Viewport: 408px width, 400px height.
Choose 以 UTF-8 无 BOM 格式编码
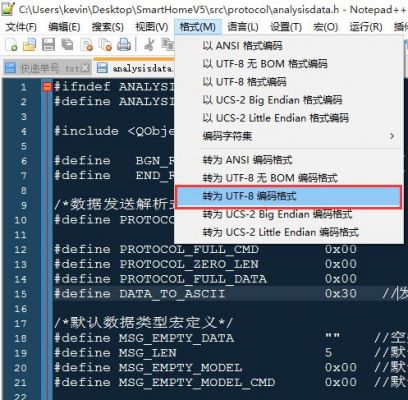point(289,63)
